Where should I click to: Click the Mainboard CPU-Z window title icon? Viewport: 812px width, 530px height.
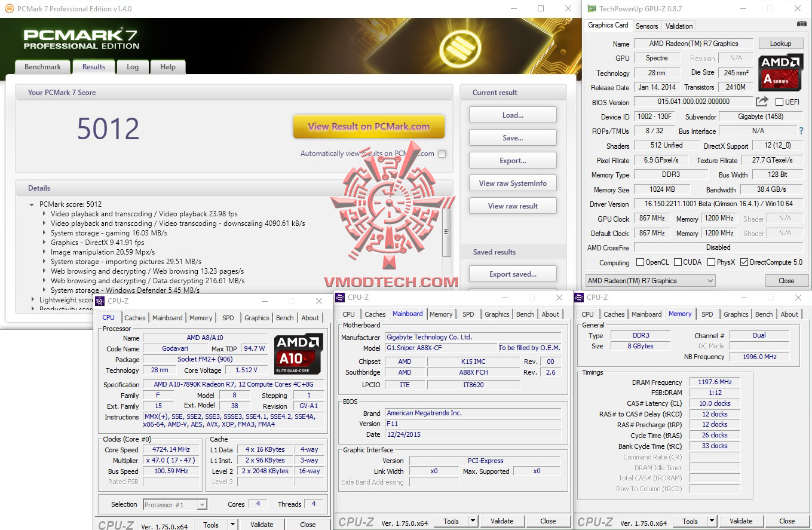[340, 297]
